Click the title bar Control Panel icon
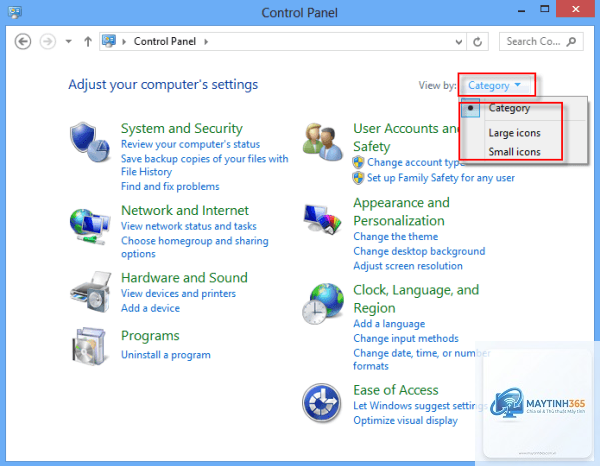 click(x=15, y=12)
